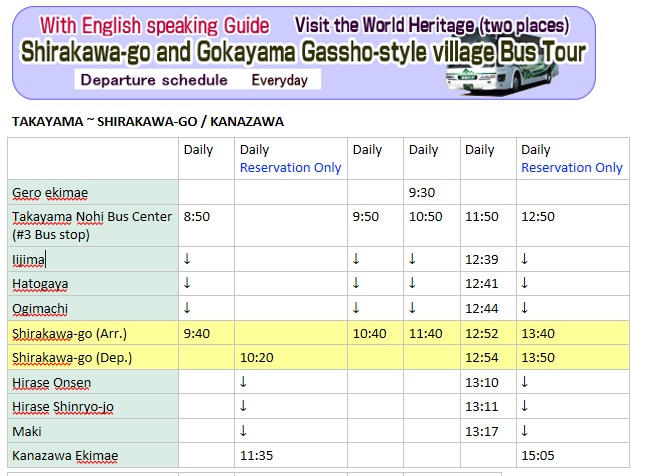The width and height of the screenshot is (658, 476).
Task: Click the 8:50 Takayama departure time
Action: [x=196, y=217]
